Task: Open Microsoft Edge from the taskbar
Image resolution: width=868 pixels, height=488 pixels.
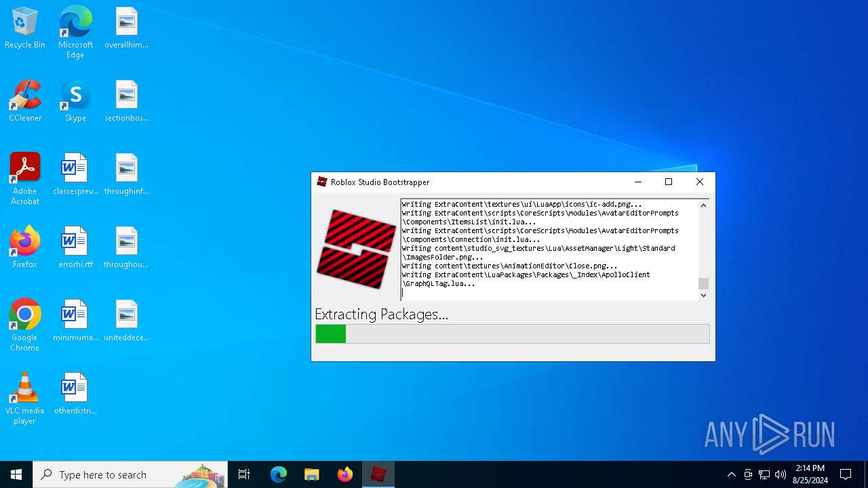Action: pyautogui.click(x=279, y=474)
